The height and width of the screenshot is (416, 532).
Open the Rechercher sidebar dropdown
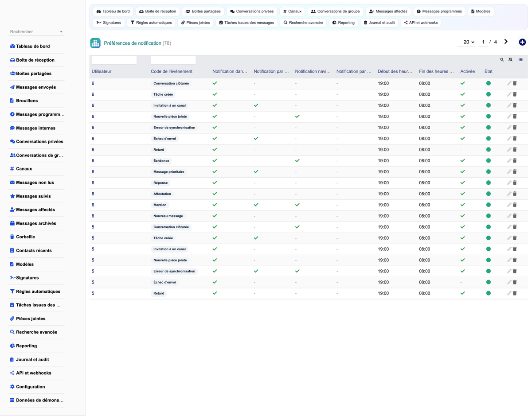click(x=36, y=31)
